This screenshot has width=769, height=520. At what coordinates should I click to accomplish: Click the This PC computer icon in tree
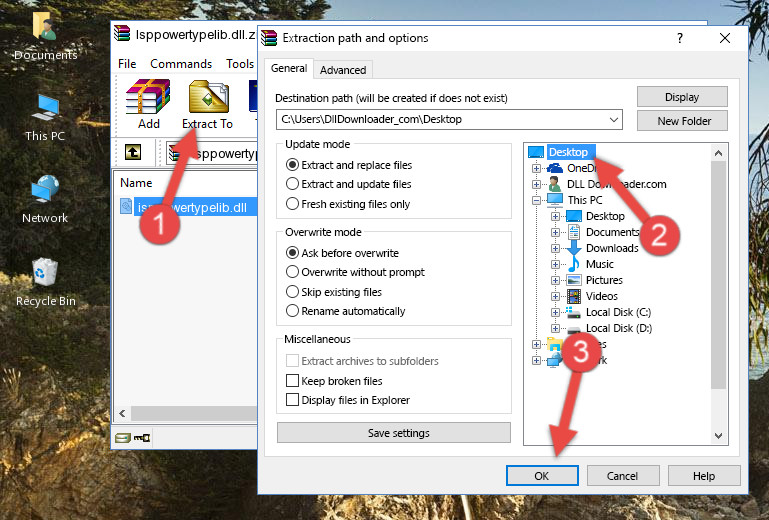coord(555,200)
